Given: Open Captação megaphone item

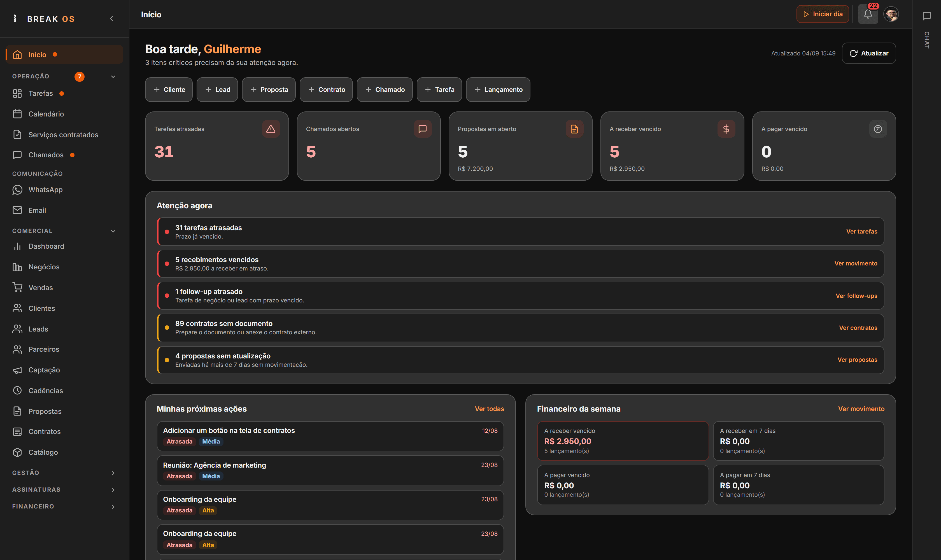Looking at the screenshot, I should 64,370.
